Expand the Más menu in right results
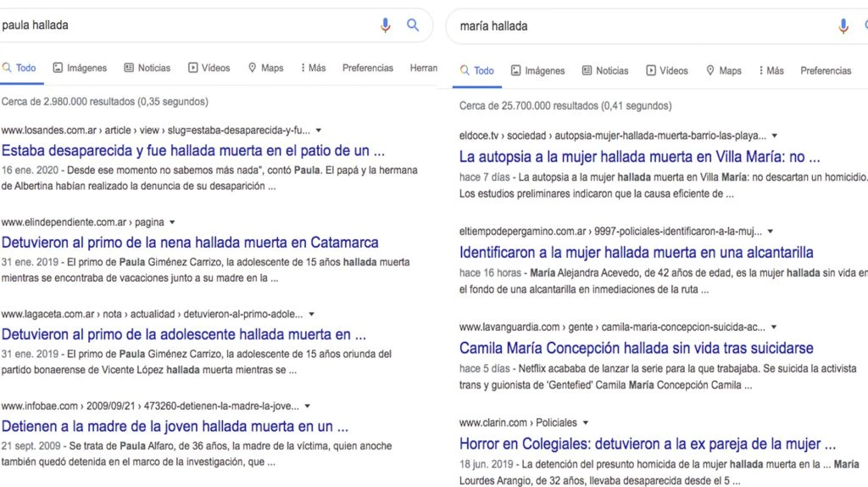Screen dimensions: 868x487 tap(771, 71)
